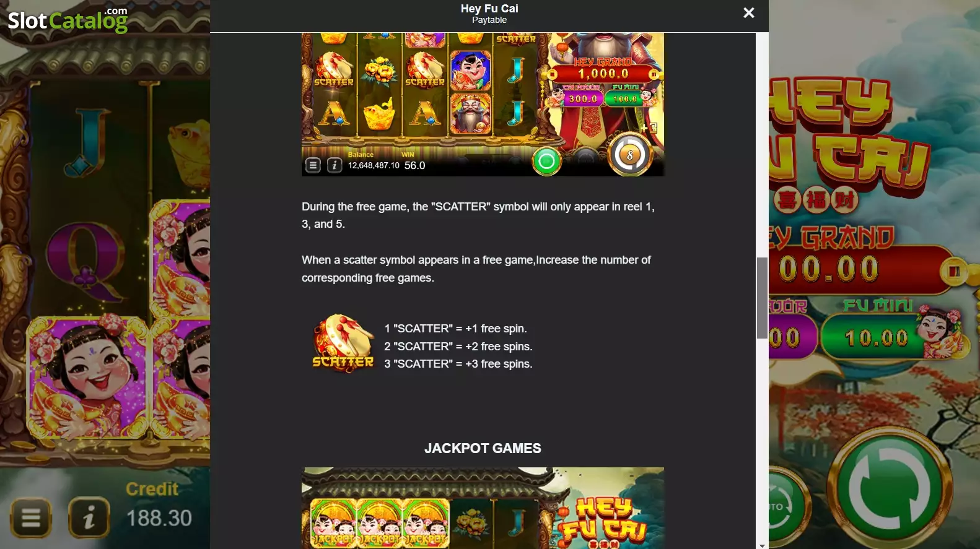Click the Hey Fu Cai title text
980x549 pixels.
coord(489,9)
